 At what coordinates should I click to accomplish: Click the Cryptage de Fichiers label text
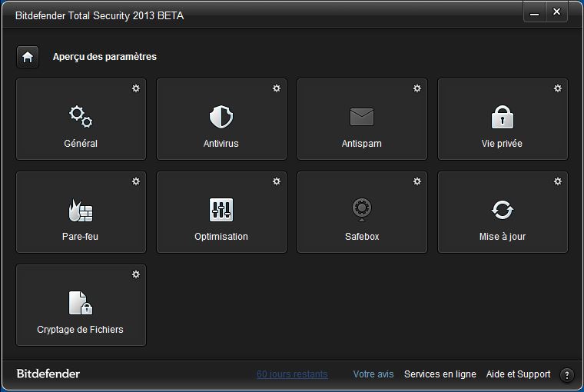tap(80, 330)
